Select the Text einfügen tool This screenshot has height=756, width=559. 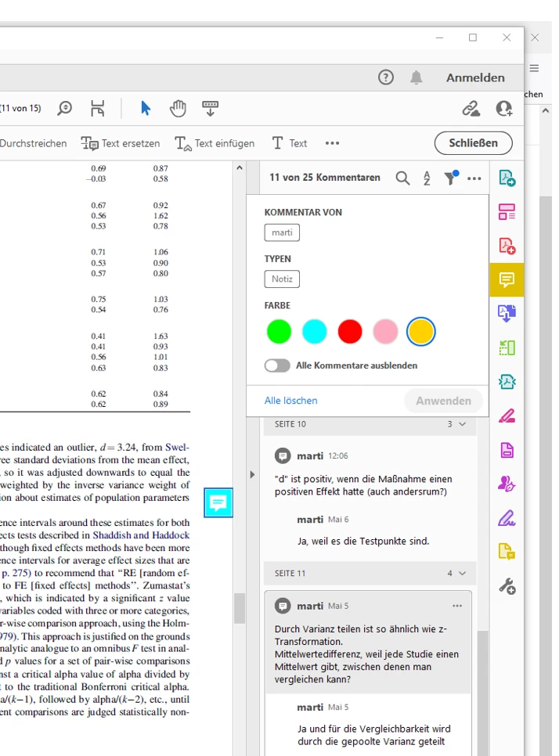215,143
